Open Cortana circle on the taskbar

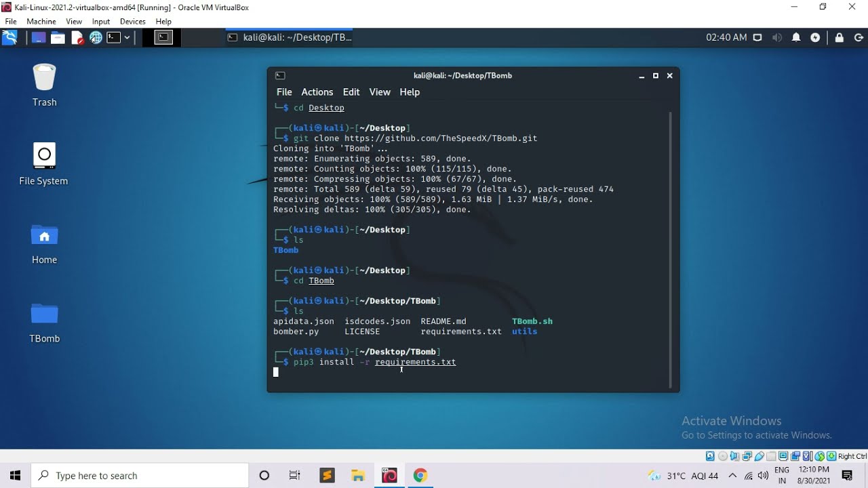point(264,476)
